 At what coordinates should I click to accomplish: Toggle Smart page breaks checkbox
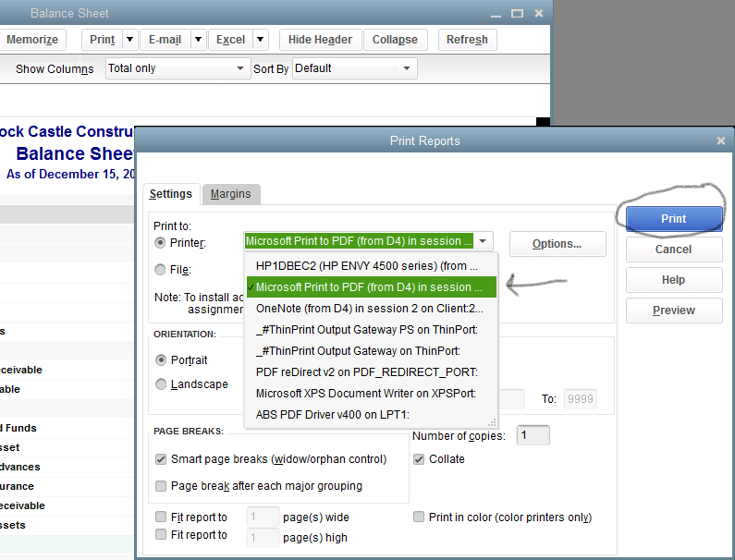point(161,459)
